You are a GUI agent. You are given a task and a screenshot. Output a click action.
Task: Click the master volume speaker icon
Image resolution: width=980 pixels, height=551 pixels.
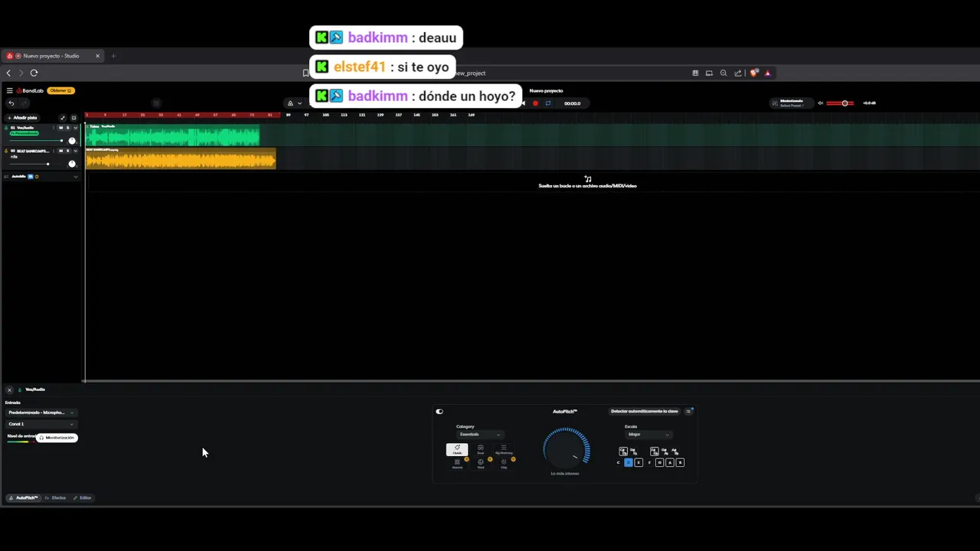[820, 103]
